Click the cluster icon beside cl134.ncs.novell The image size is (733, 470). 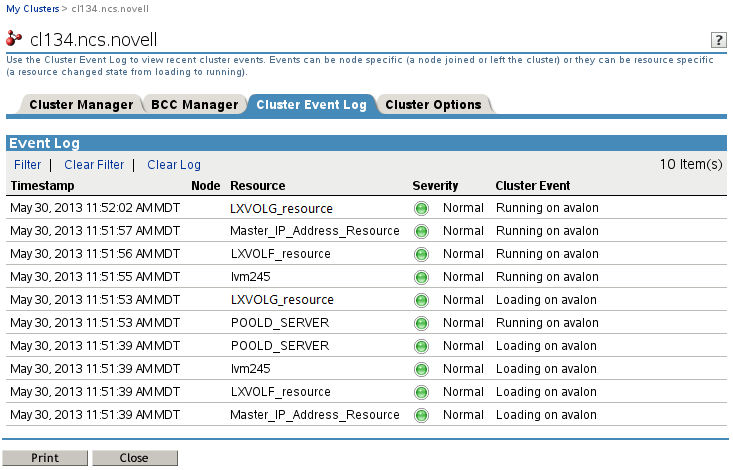pyautogui.click(x=15, y=39)
